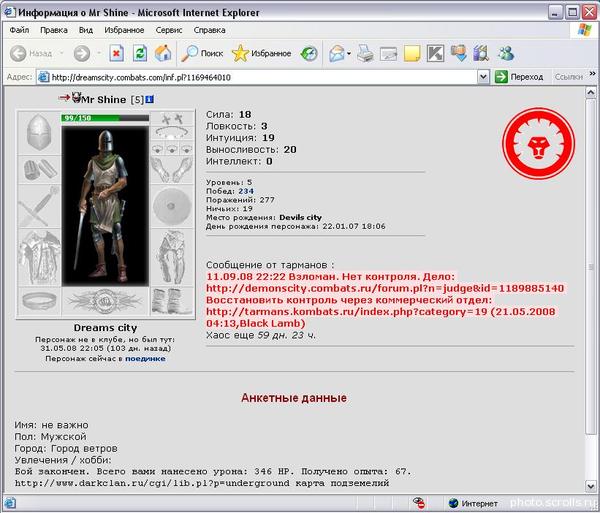The width and height of the screenshot is (600, 513).
Task: Open the History toolbar icon
Action: pos(309,54)
